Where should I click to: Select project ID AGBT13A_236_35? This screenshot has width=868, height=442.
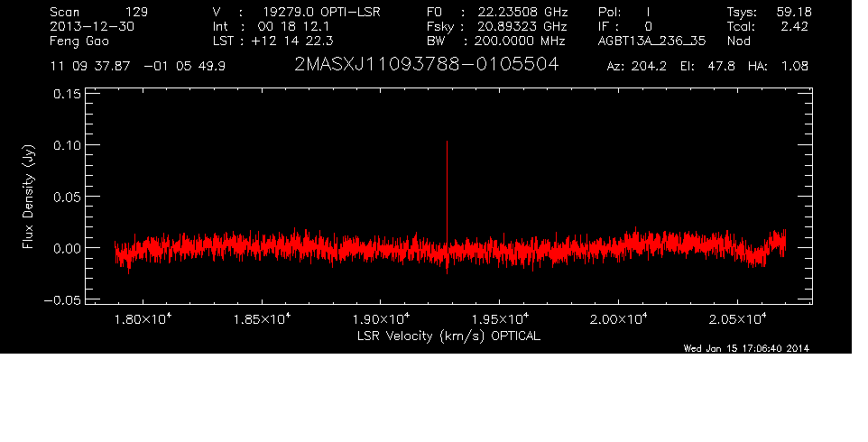point(652,41)
